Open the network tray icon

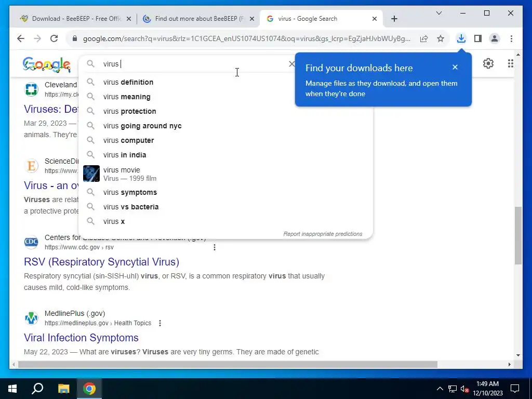click(453, 389)
